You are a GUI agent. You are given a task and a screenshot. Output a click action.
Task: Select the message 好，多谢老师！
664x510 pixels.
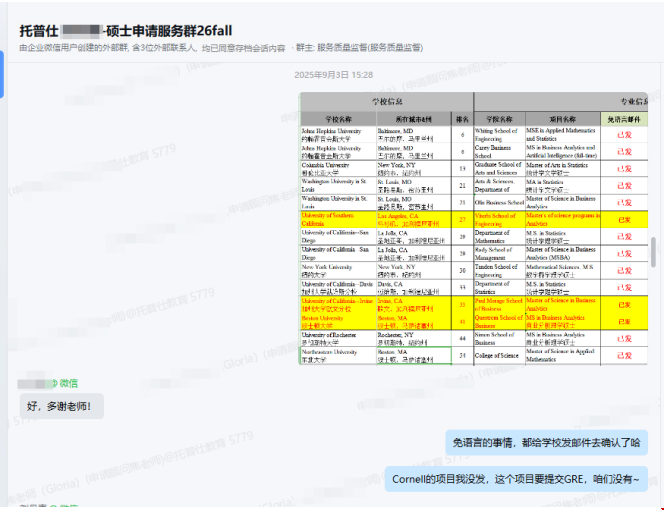tap(60, 406)
